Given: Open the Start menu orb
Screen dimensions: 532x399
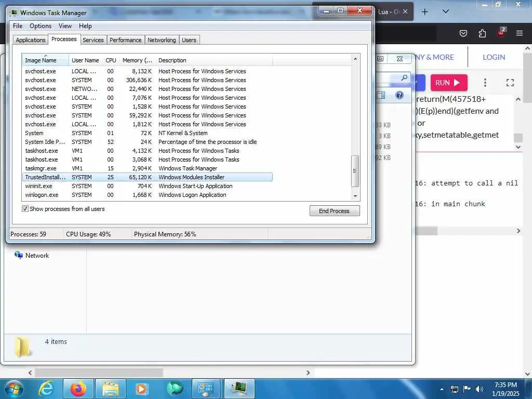Looking at the screenshot, I should [14, 389].
